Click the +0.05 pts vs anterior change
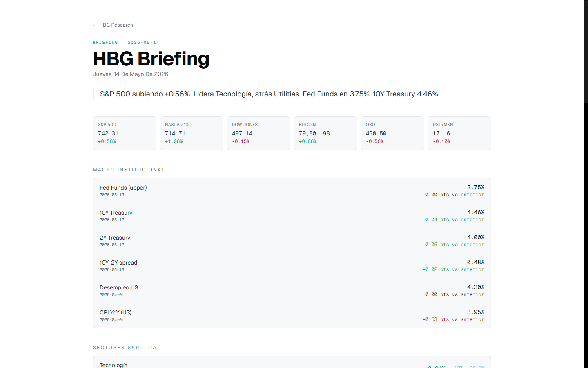The image size is (588, 368). coord(453,245)
